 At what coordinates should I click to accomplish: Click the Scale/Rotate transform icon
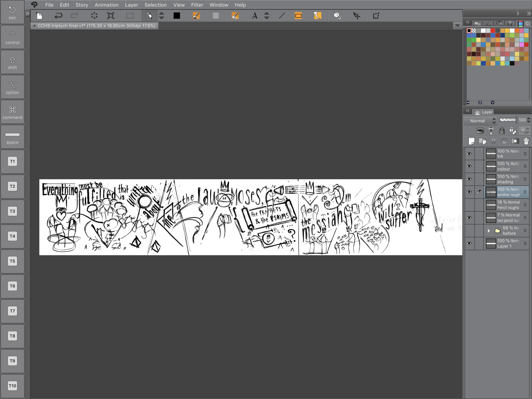[111, 16]
